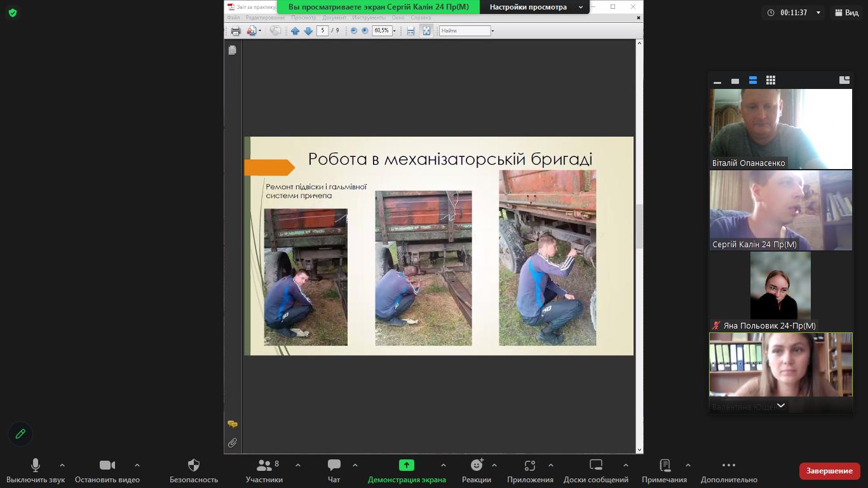Image resolution: width=868 pixels, height=488 pixels.
Task: Open the attachments paperclip panel
Action: (233, 443)
